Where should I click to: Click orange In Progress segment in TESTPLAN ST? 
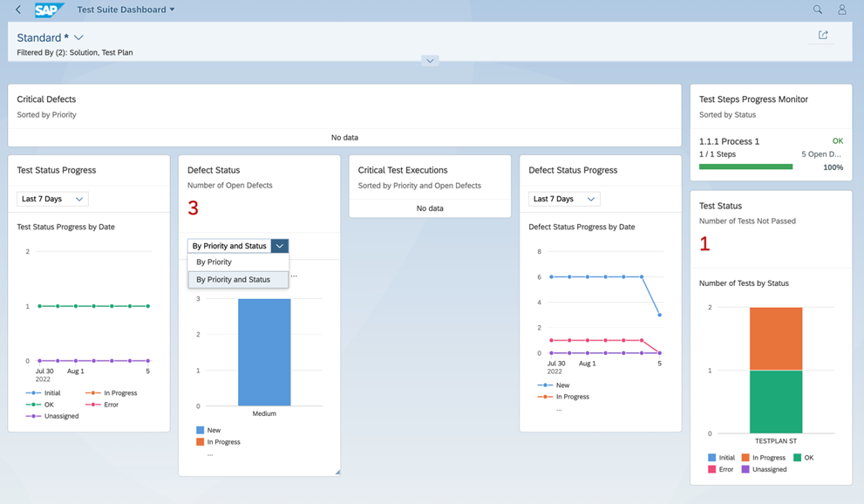775,338
